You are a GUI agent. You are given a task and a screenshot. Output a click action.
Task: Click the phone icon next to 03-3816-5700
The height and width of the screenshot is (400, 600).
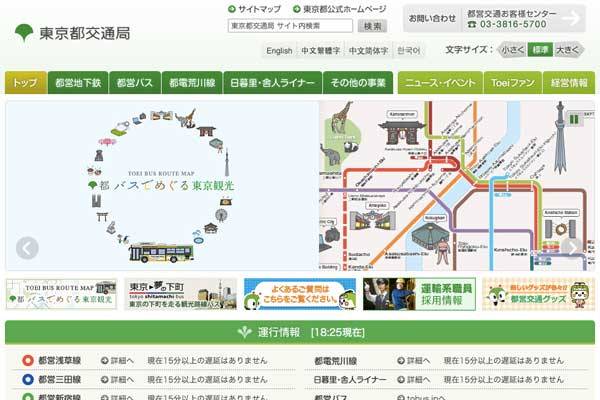click(x=473, y=24)
